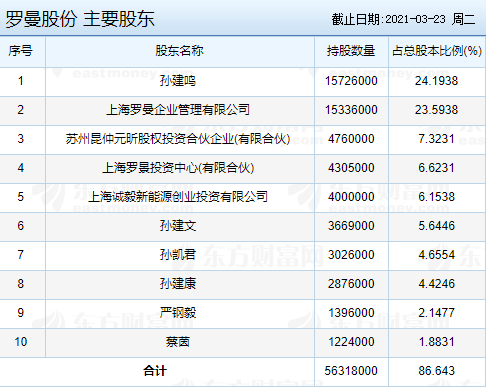Select shareholder 上海罗景投资中心(有限合伙)
The width and height of the screenshot is (486, 390).
click(x=178, y=168)
